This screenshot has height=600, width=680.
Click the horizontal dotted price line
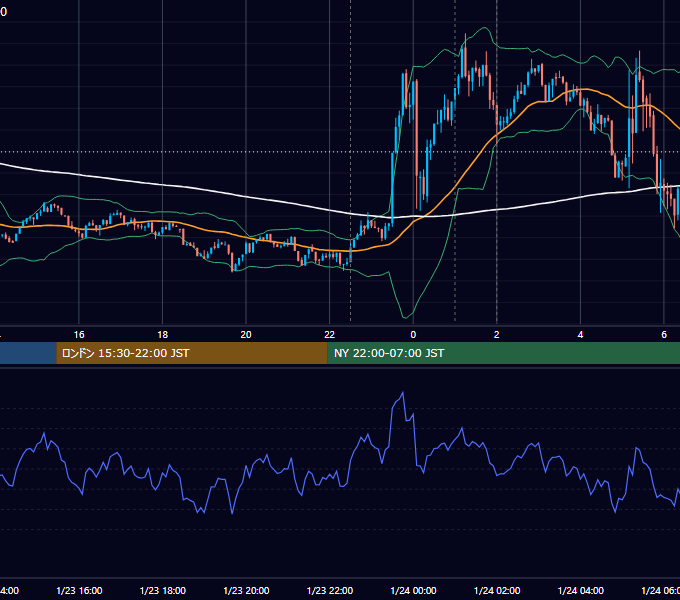click(340, 152)
